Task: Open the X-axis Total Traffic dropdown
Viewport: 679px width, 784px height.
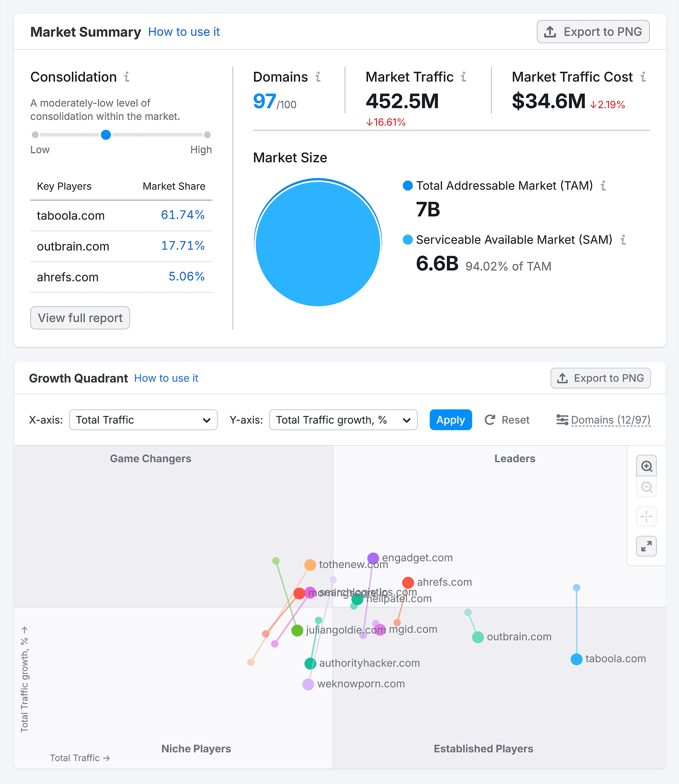Action: 143,420
